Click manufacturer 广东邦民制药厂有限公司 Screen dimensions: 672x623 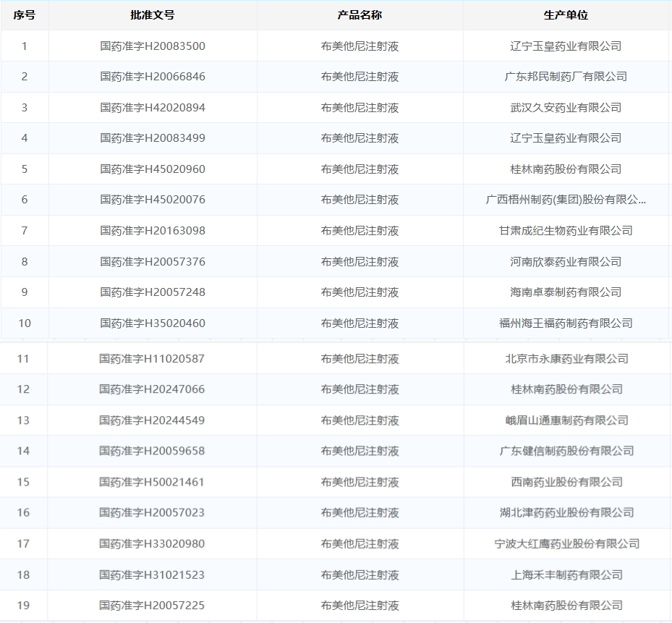coord(566,76)
